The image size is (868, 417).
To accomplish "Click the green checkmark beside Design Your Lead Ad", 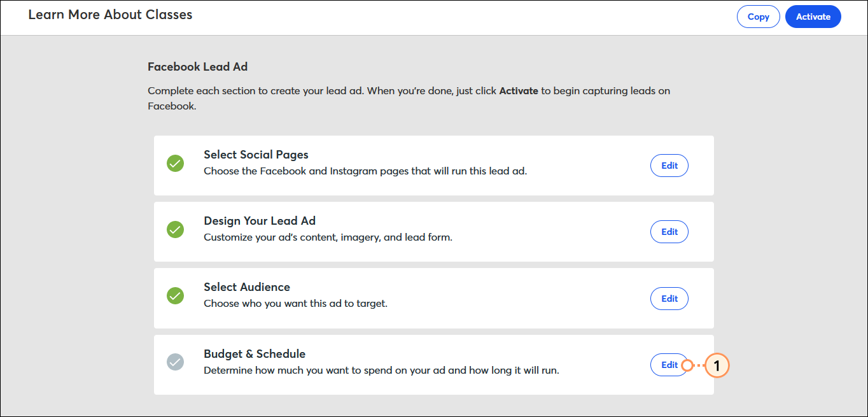I will 175,230.
